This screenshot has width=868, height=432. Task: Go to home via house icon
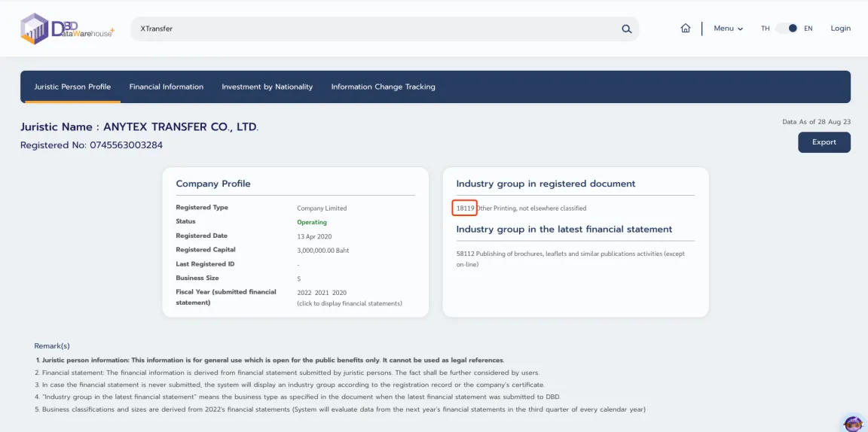tap(685, 29)
